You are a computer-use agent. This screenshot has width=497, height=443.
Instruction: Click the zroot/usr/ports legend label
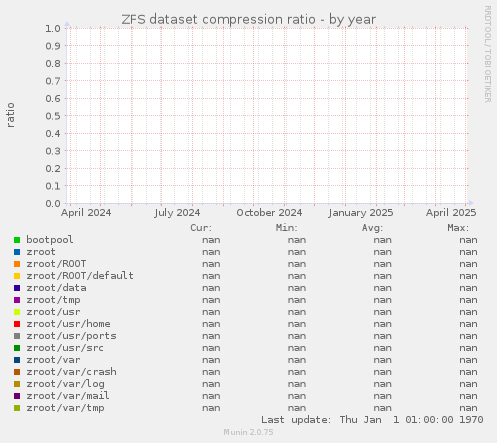coord(71,336)
